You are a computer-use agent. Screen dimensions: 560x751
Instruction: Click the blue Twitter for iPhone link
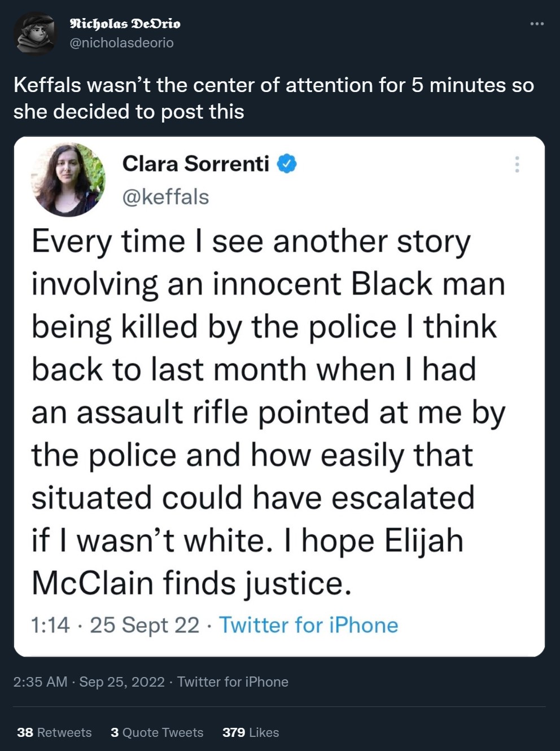(308, 625)
